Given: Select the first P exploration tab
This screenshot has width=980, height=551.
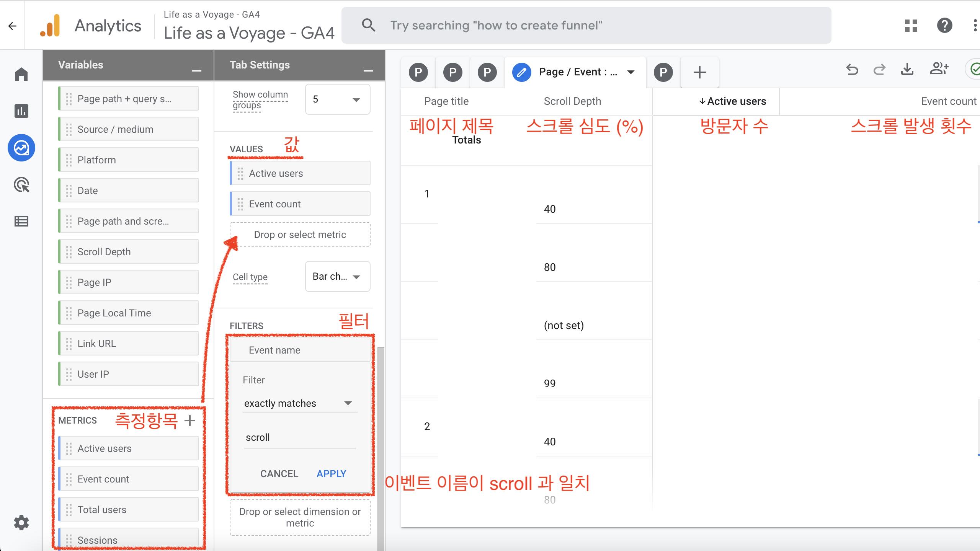Looking at the screenshot, I should [418, 72].
